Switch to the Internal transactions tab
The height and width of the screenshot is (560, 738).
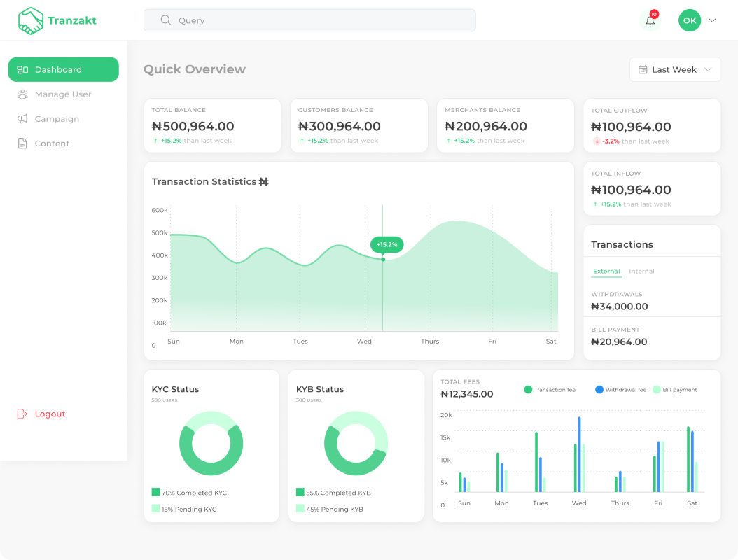(641, 272)
